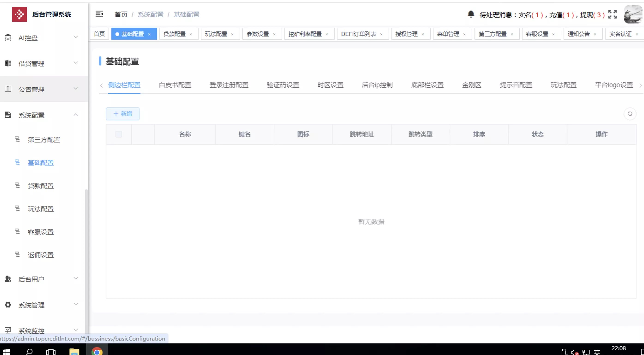The width and height of the screenshot is (644, 355).
Task: Click the 系统配置 document icon
Action: pos(8,115)
